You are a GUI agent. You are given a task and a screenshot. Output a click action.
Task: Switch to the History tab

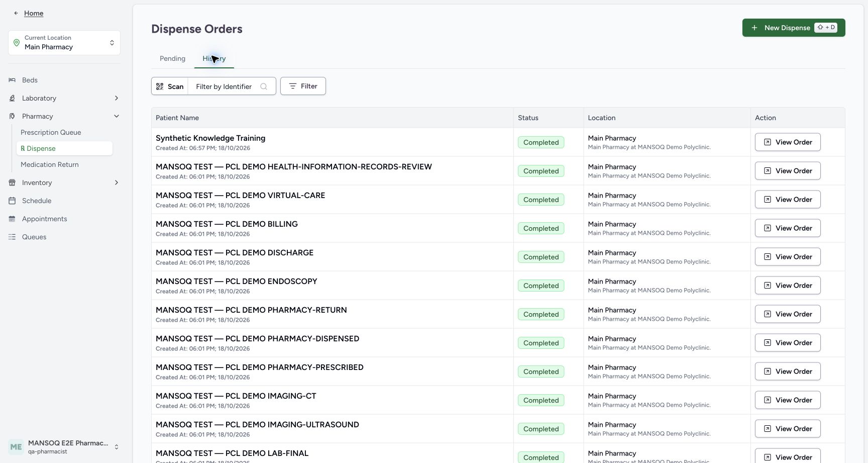[214, 58]
